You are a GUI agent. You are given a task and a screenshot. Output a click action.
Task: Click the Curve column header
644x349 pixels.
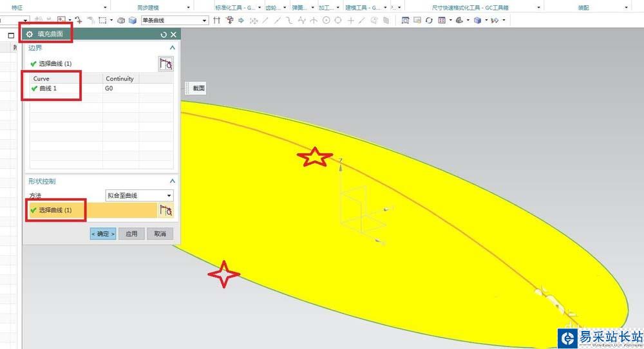(x=66, y=79)
